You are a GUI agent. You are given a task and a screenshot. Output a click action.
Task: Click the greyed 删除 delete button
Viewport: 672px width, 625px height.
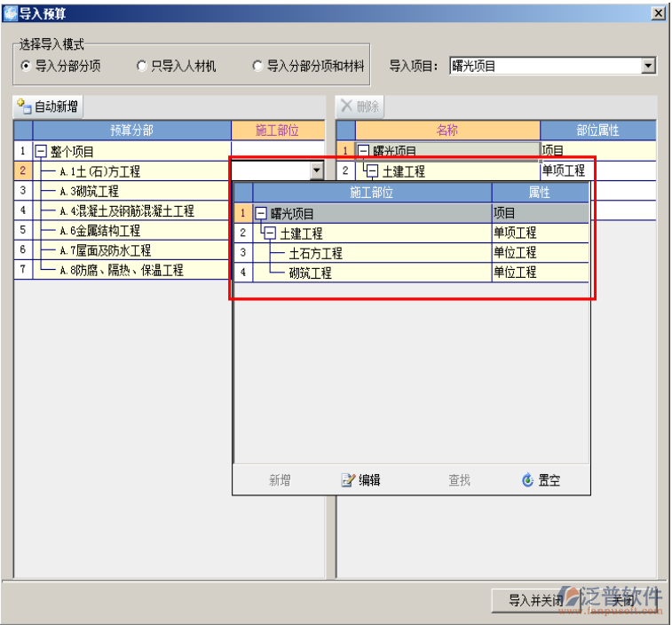pyautogui.click(x=360, y=107)
